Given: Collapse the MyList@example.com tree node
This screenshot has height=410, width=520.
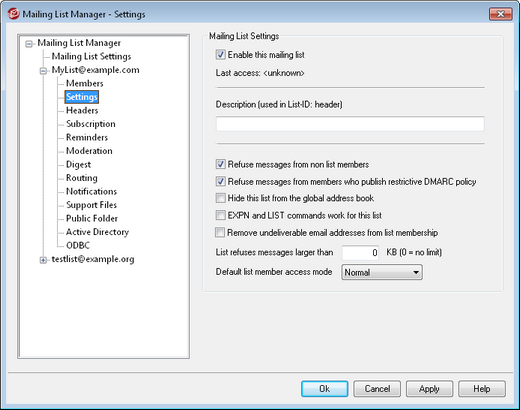Looking at the screenshot, I should [x=43, y=71].
